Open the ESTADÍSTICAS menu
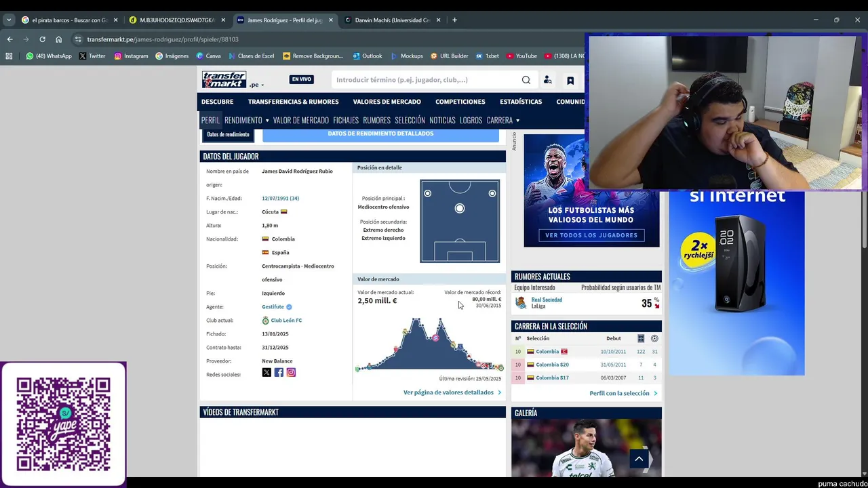The width and height of the screenshot is (868, 488). [521, 102]
